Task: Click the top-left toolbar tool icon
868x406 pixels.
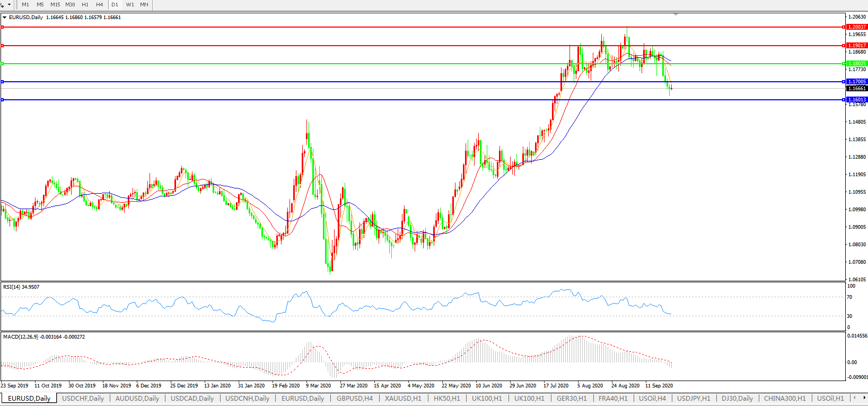Action: point(3,5)
